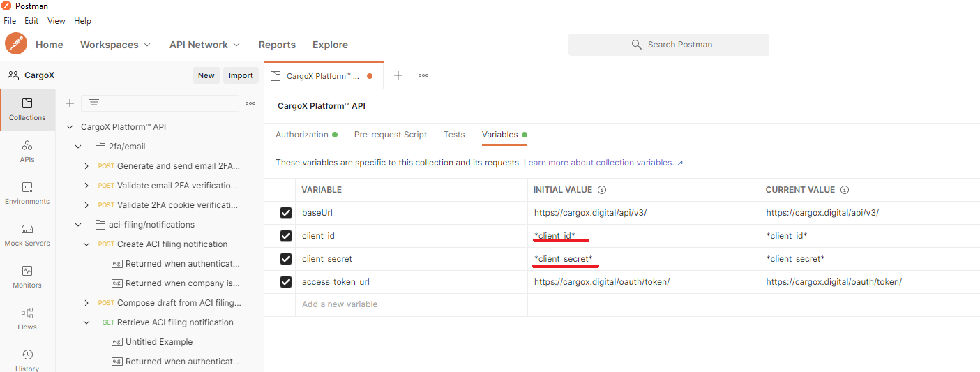Open the APIs sidebar panel
Viewport: 980px width, 372px height.
pos(27,151)
